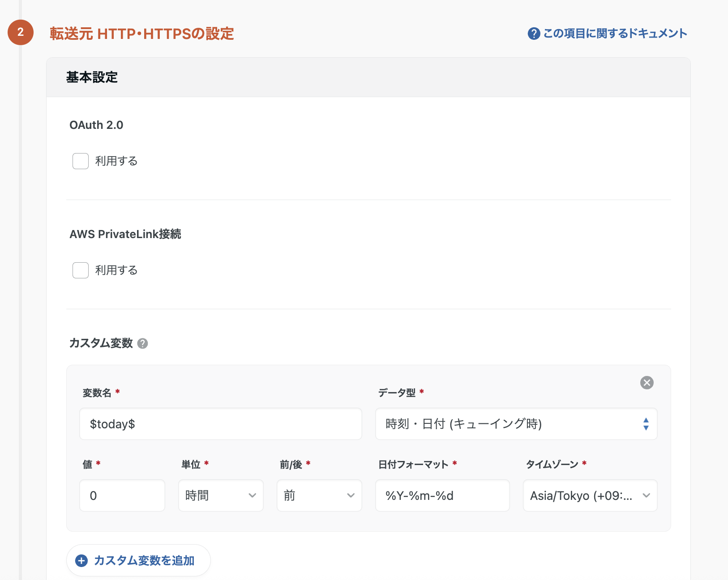Click the 基本設定 section header
The height and width of the screenshot is (580, 728).
click(x=92, y=77)
